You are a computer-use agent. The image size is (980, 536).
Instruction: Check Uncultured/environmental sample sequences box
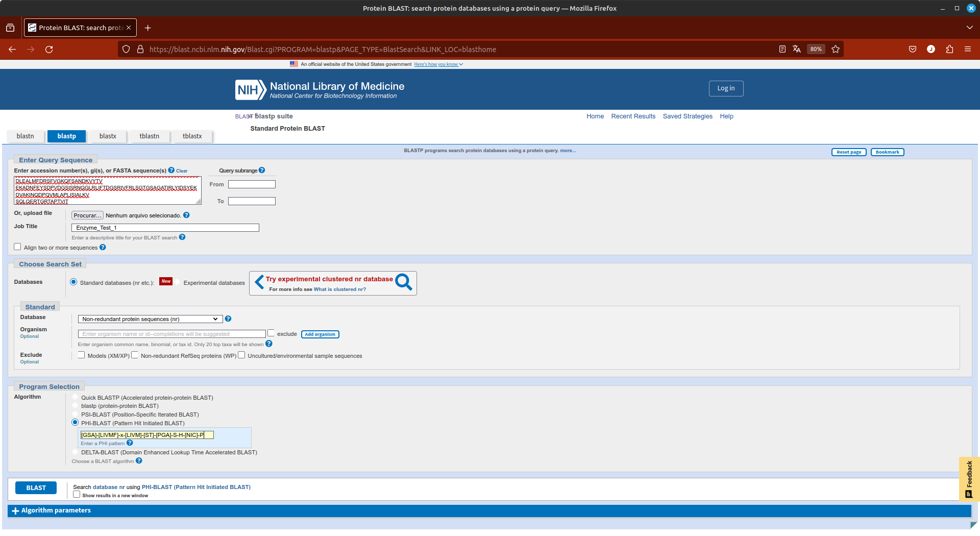click(x=241, y=355)
